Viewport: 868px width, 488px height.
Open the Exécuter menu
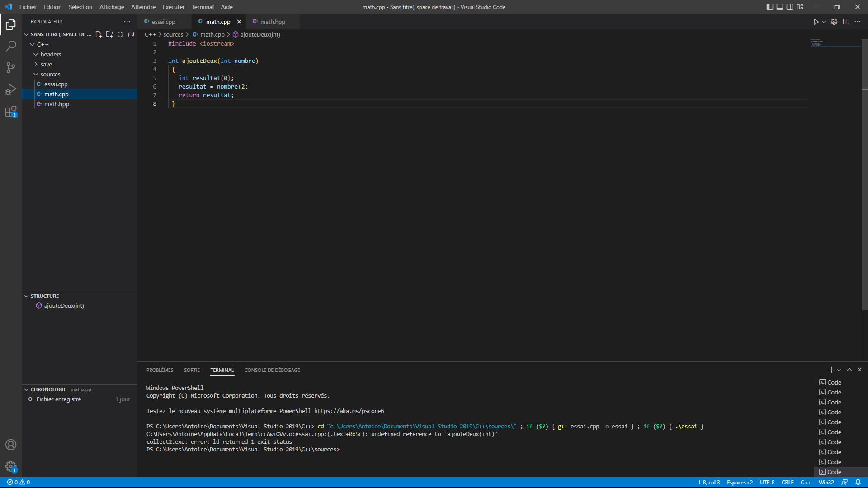click(x=174, y=7)
